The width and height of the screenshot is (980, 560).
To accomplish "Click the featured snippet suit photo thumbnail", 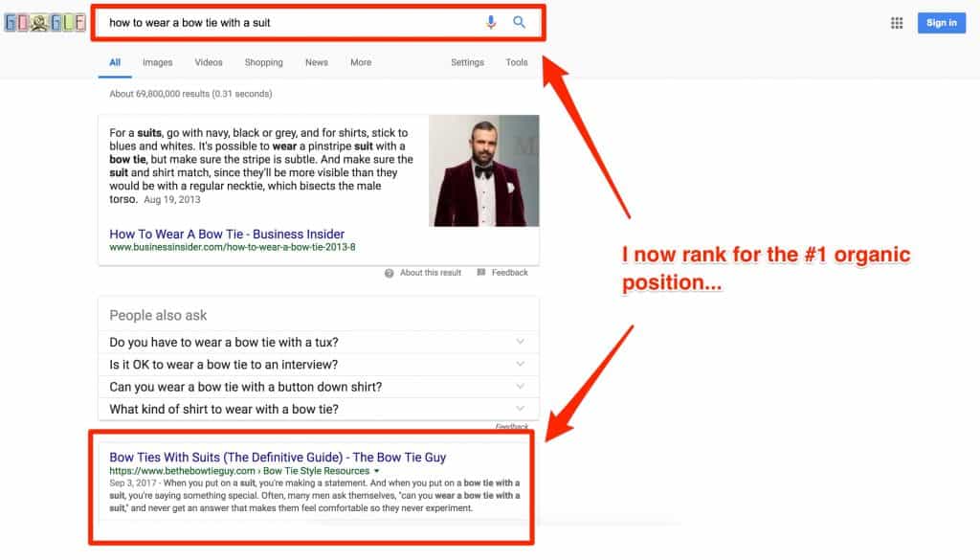I will 483,170.
